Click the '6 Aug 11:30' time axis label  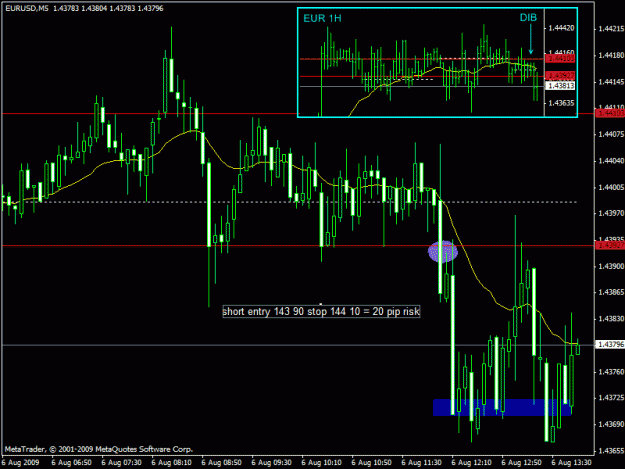421,463
